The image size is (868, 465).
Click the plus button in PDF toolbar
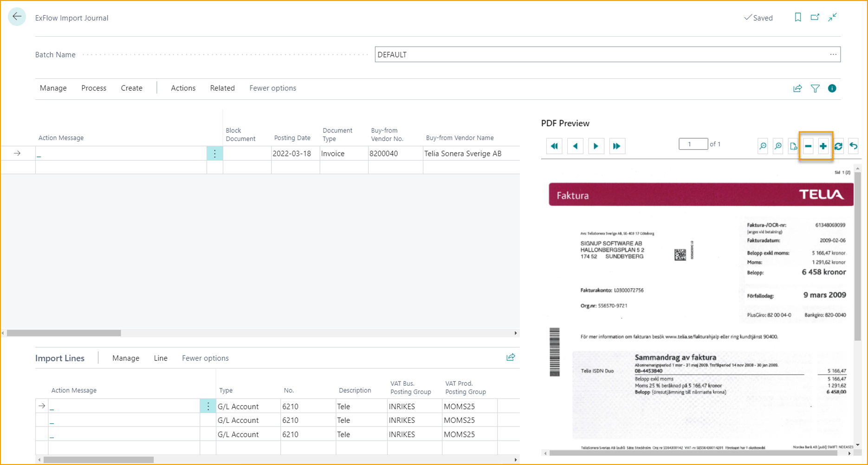pos(823,146)
